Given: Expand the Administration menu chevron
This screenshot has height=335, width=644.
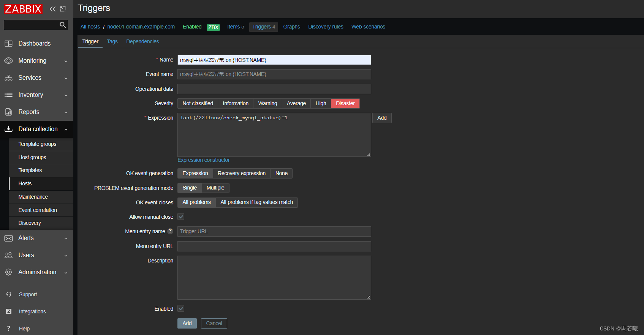Looking at the screenshot, I should [x=66, y=273].
